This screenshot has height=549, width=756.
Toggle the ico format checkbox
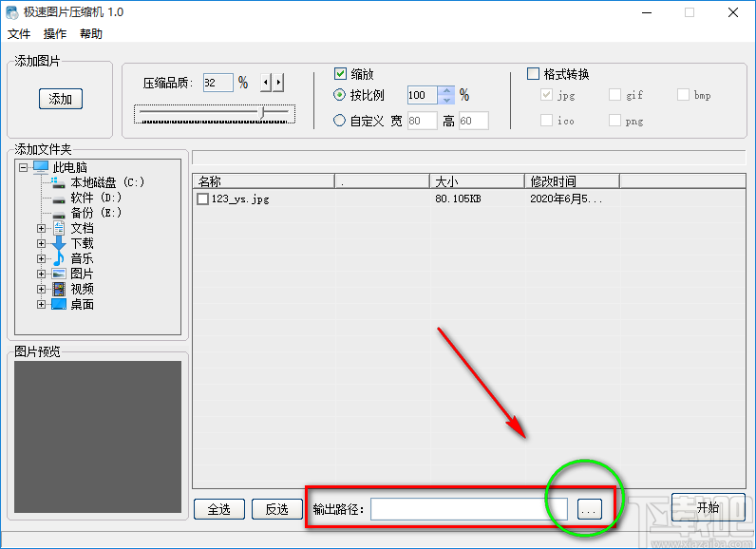[546, 120]
